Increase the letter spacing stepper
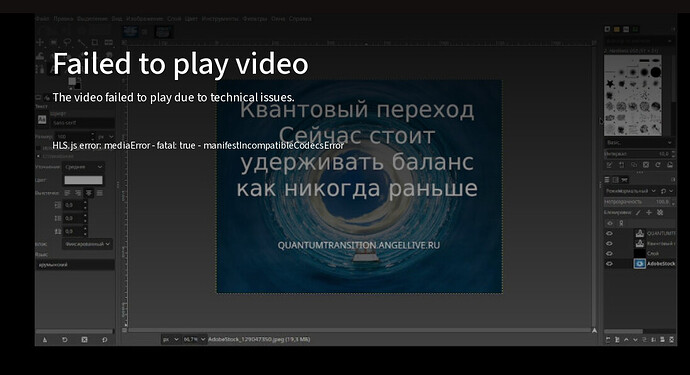Screen dimensions: 690x375 click(85, 229)
